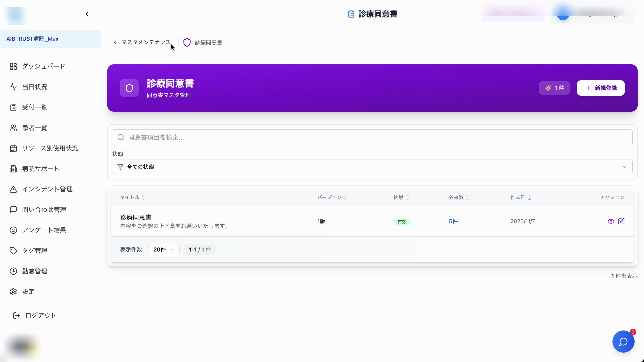Select the 当日状況 icon in the sidebar
Image resolution: width=644 pixels, height=362 pixels.
point(13,87)
